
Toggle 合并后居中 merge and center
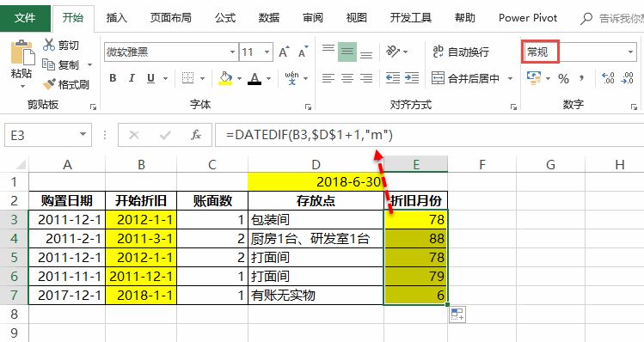(466, 78)
